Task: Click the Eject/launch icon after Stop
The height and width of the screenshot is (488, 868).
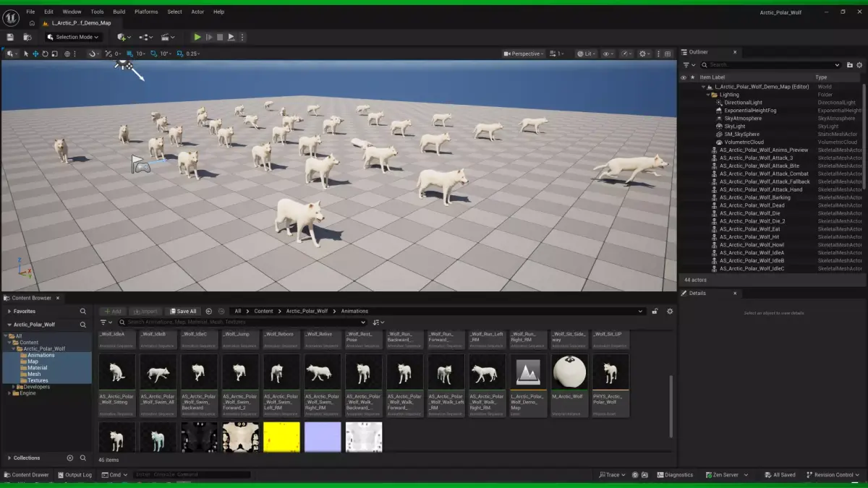Action: 231,37
